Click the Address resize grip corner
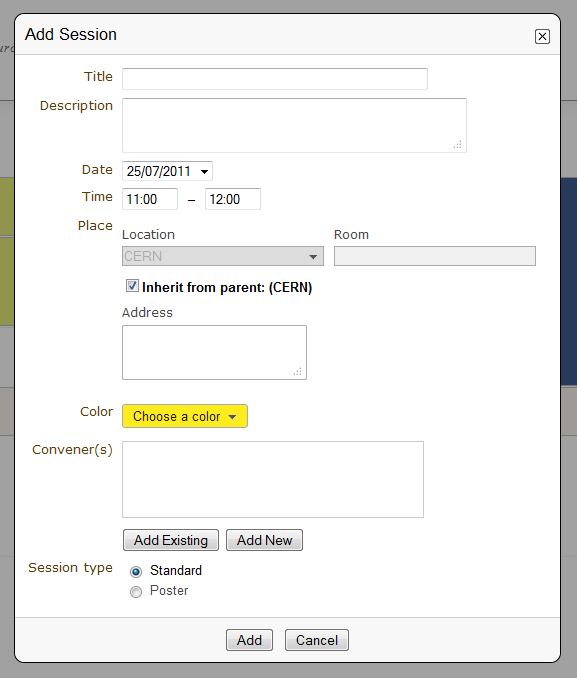Image resolution: width=577 pixels, height=678 pixels. tap(298, 371)
